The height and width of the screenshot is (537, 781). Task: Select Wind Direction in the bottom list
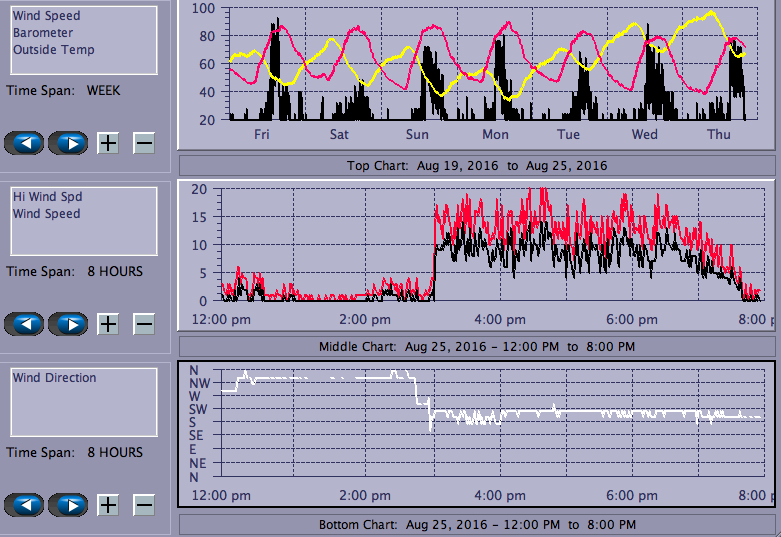55,378
